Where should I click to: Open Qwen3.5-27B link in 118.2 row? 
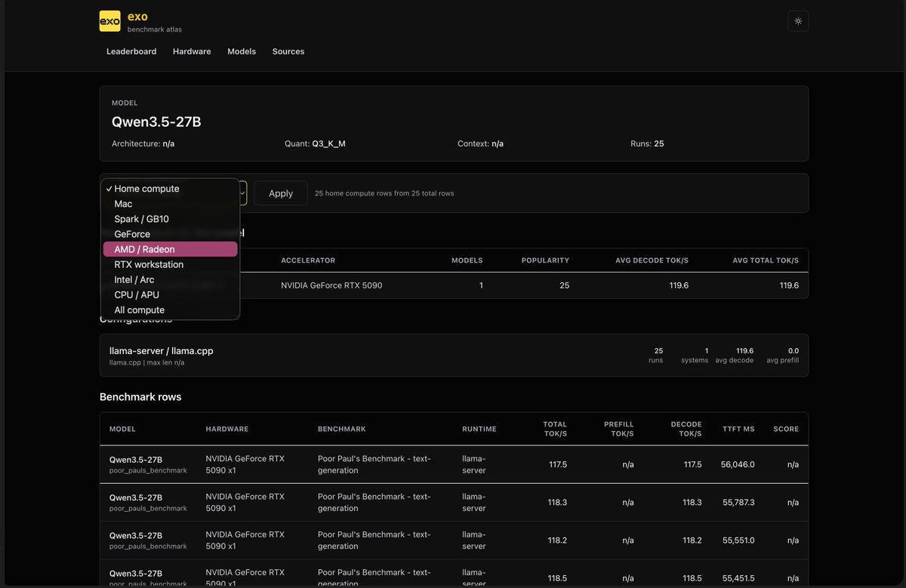pos(136,535)
